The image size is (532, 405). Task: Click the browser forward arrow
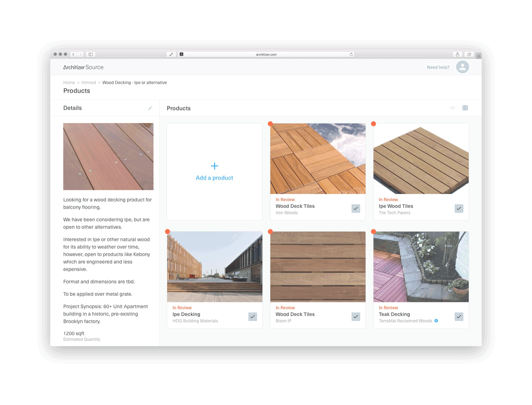[x=80, y=54]
